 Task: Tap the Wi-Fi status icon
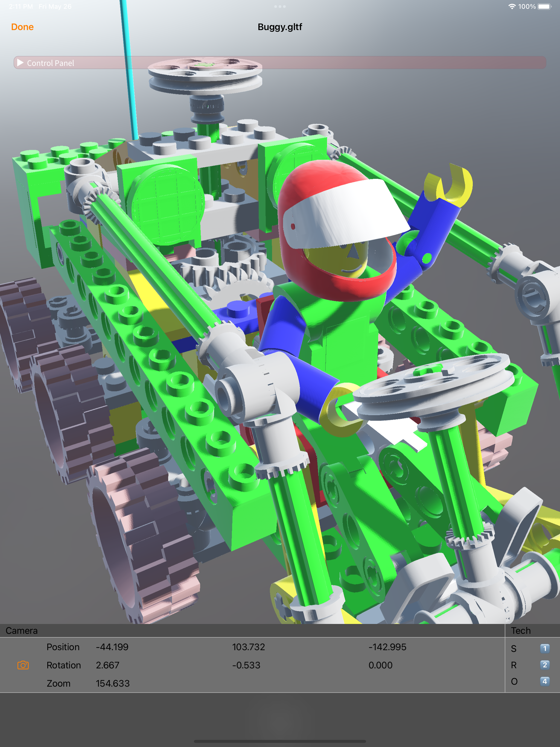point(512,6)
